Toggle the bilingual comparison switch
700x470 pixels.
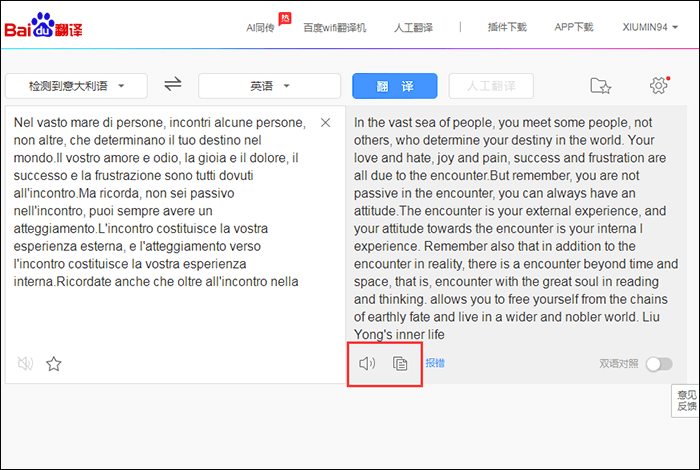[658, 363]
